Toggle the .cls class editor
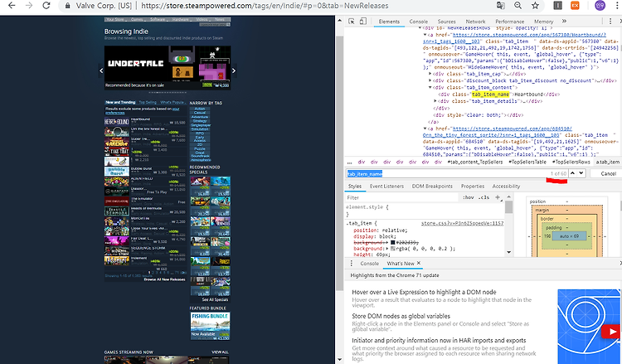The height and width of the screenshot is (364, 622). 483,197
